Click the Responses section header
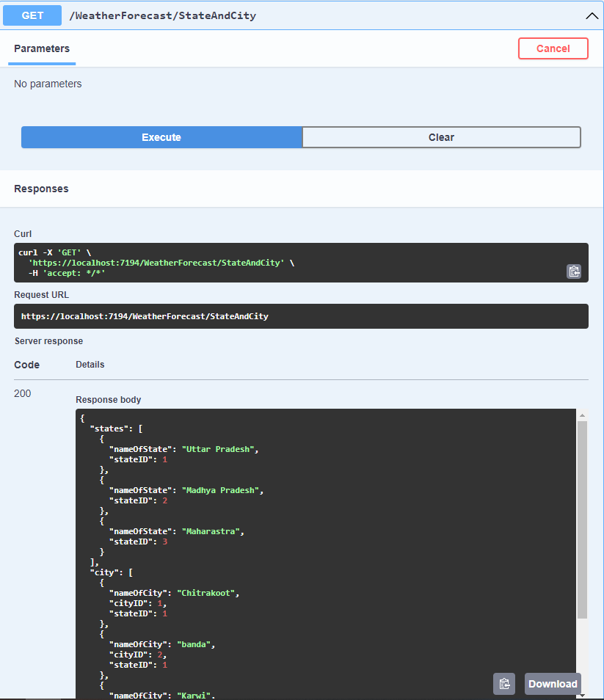This screenshot has width=604, height=700. point(41,189)
